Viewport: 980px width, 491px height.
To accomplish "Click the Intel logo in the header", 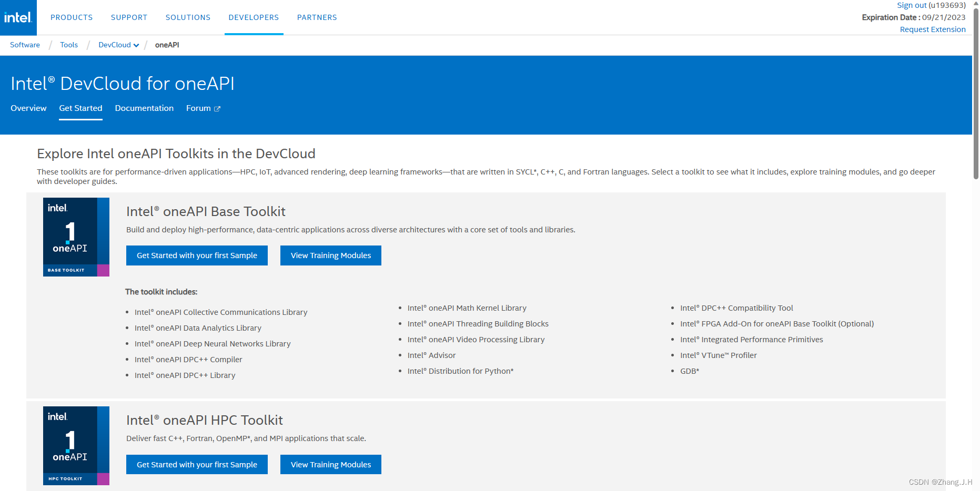I will [18, 17].
